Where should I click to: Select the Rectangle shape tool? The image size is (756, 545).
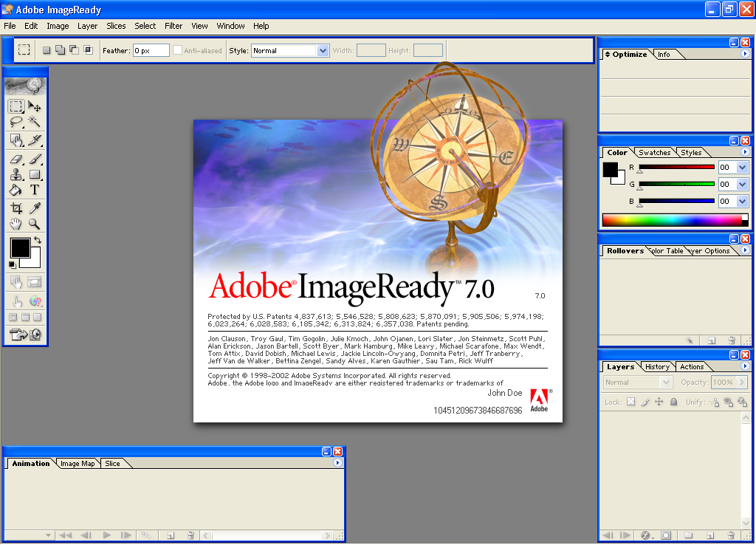click(x=34, y=174)
